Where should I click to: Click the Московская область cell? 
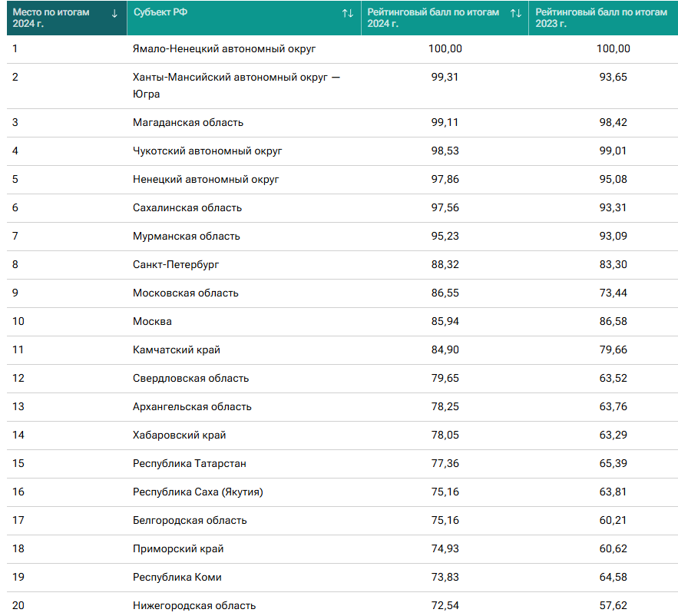point(186,293)
